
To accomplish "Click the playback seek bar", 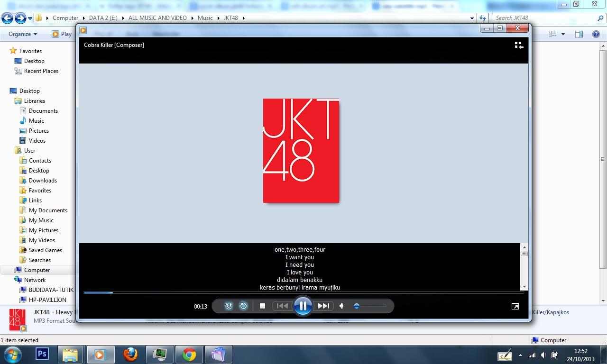I will click(x=303, y=292).
